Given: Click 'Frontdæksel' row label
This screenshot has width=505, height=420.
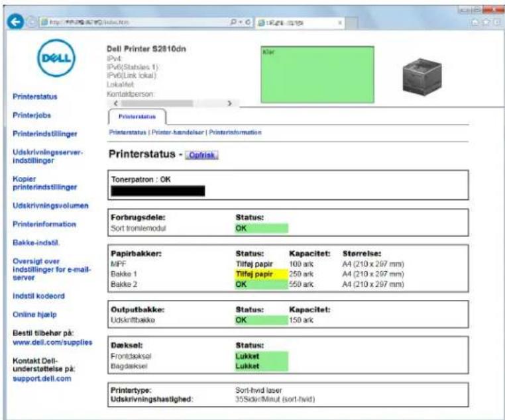Looking at the screenshot, I should point(131,356).
